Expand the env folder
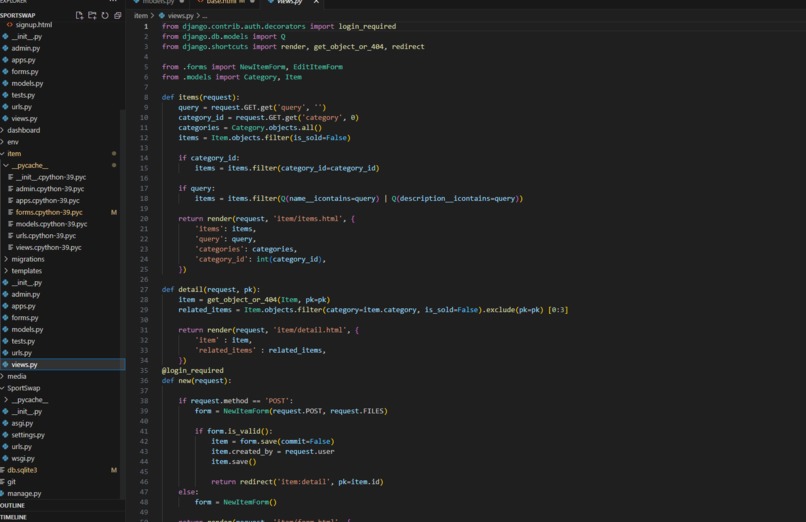The height and width of the screenshot is (522, 806). (x=12, y=142)
